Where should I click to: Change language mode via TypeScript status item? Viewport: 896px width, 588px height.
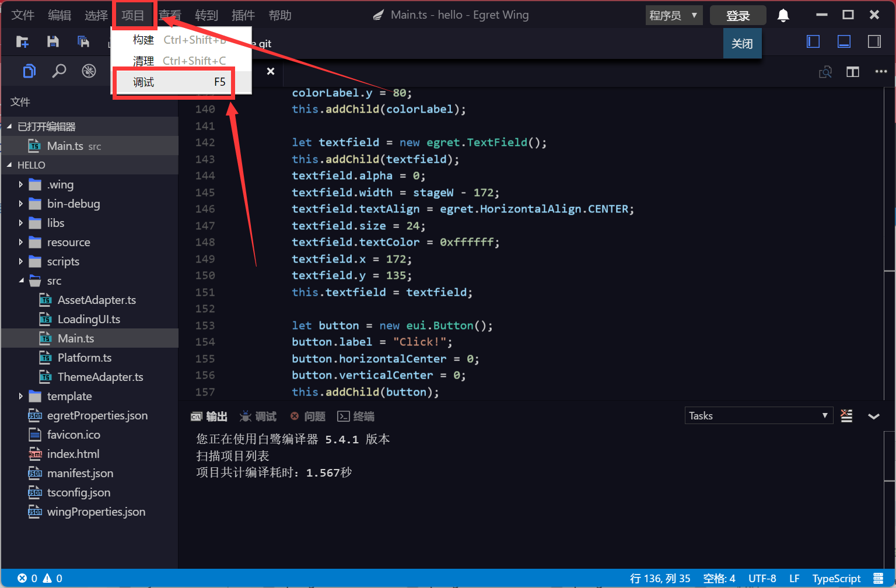pos(836,578)
